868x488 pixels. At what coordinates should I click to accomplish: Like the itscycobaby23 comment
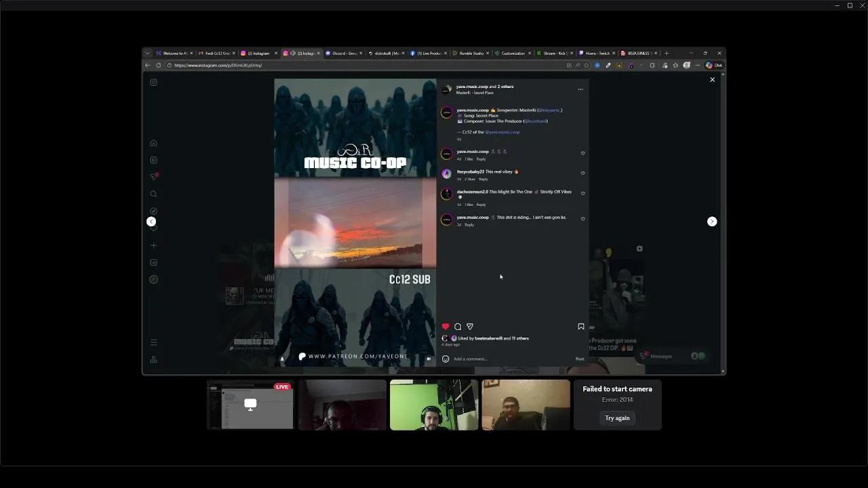(583, 173)
